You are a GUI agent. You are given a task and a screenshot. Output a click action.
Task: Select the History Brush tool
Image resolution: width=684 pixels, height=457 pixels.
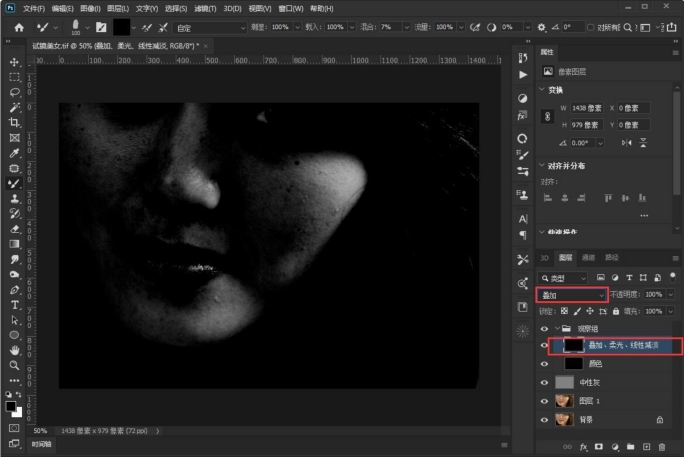coord(14,214)
